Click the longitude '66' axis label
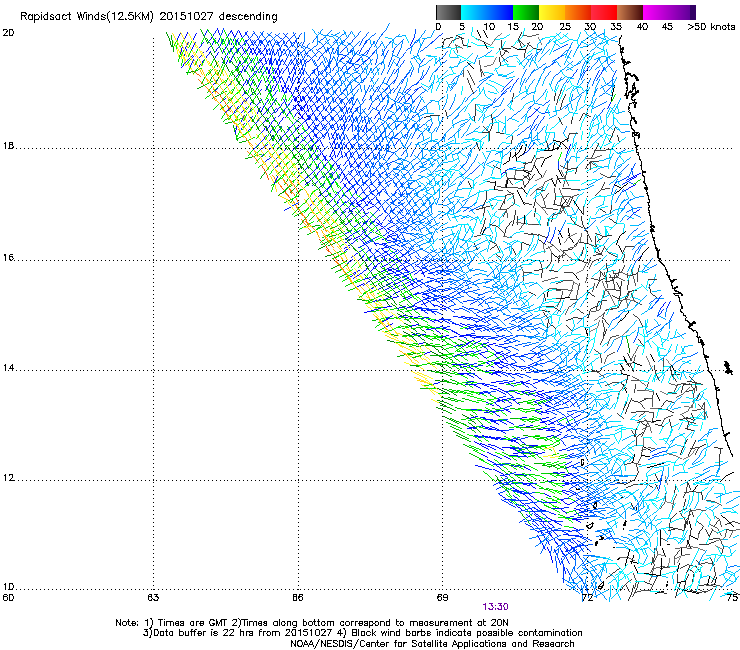740x650 pixels. 298,598
